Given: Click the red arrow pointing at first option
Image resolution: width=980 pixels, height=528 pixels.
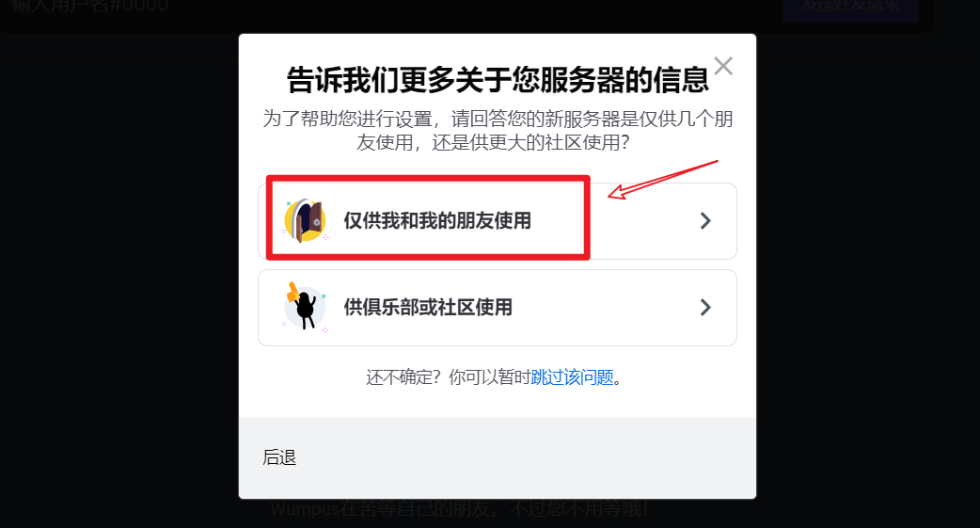Looking at the screenshot, I should click(x=662, y=180).
